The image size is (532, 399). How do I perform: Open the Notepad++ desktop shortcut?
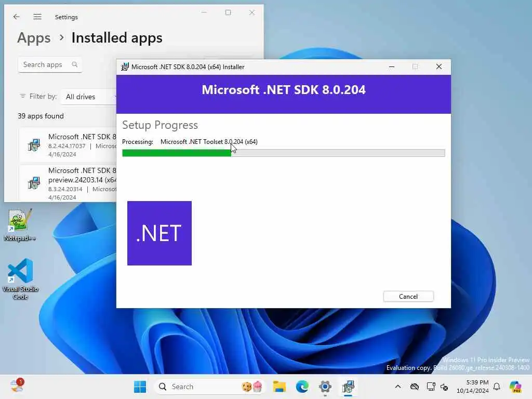(20, 225)
